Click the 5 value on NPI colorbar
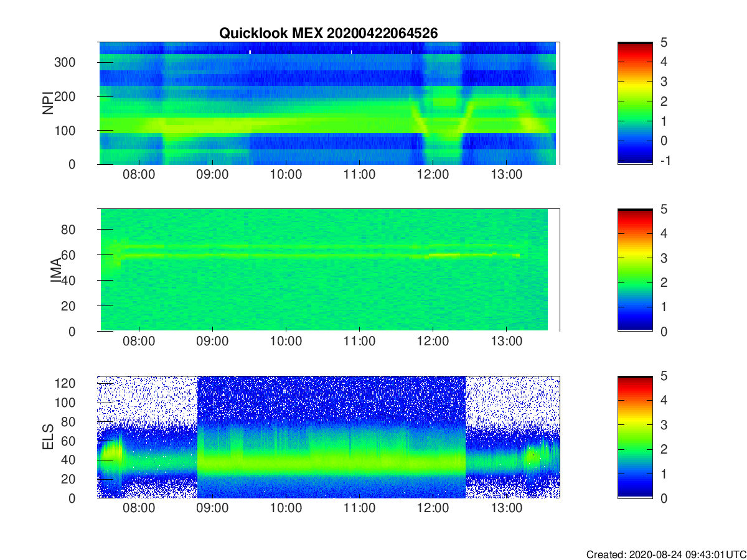 point(664,43)
